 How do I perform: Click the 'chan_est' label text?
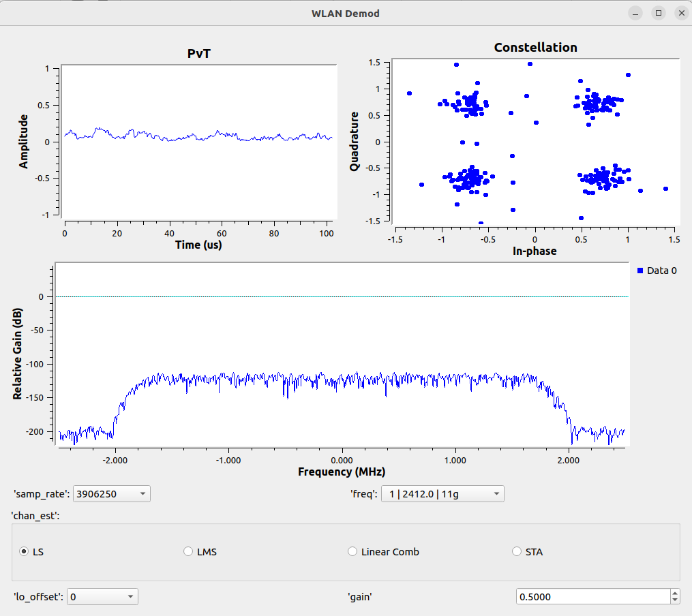click(35, 515)
